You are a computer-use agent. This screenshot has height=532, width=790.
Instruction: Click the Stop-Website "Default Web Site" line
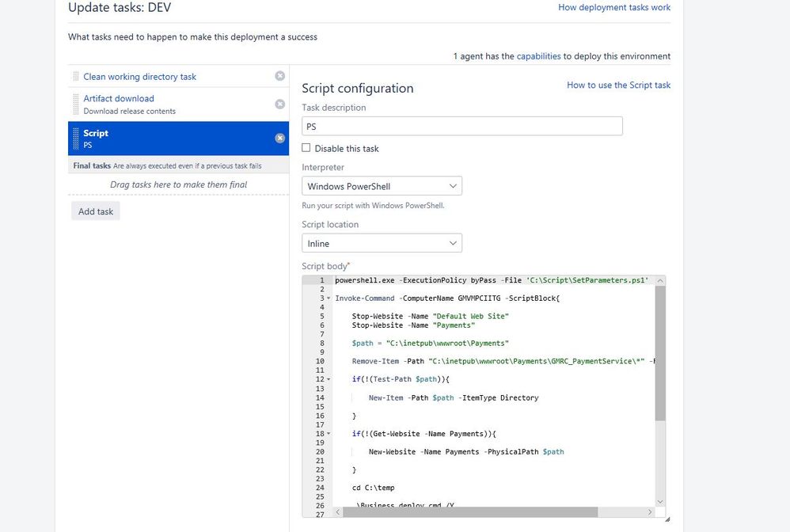click(x=431, y=317)
